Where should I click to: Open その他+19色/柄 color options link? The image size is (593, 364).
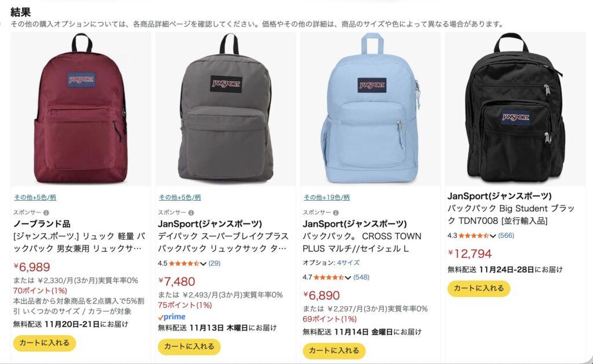pos(327,197)
